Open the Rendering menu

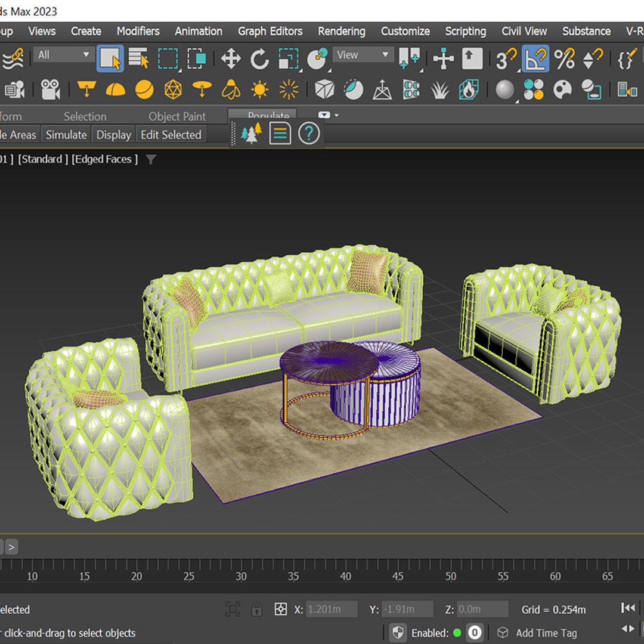(341, 31)
